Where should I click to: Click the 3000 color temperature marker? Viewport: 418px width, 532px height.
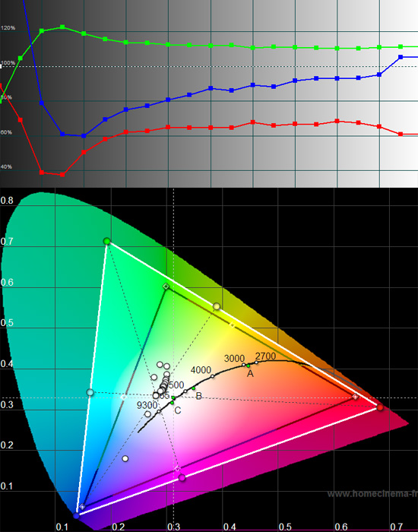243,365
